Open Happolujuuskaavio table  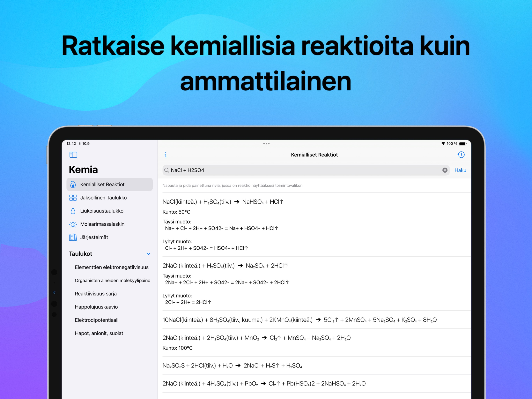pos(96,307)
